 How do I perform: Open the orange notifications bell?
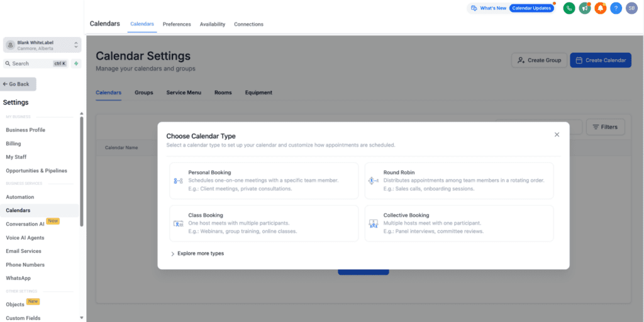(601, 8)
